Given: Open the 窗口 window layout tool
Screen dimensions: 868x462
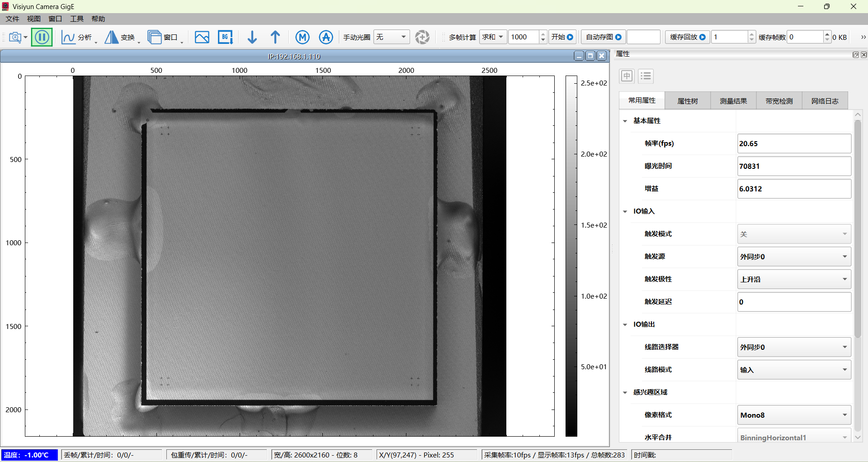Looking at the screenshot, I should tap(163, 37).
